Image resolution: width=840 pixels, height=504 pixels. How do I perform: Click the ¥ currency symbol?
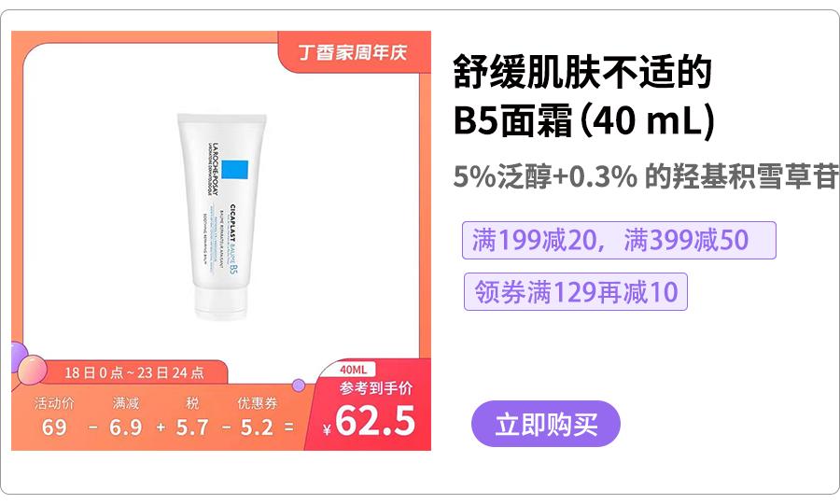click(327, 429)
